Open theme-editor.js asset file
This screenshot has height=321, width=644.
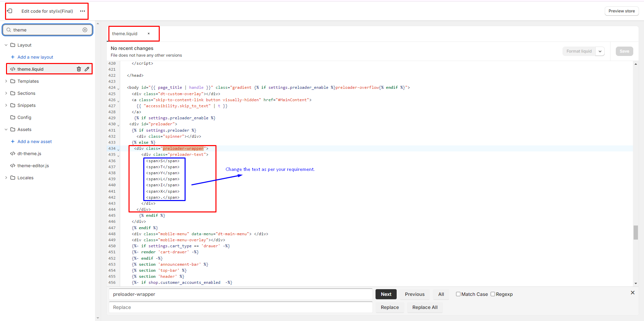tap(33, 166)
